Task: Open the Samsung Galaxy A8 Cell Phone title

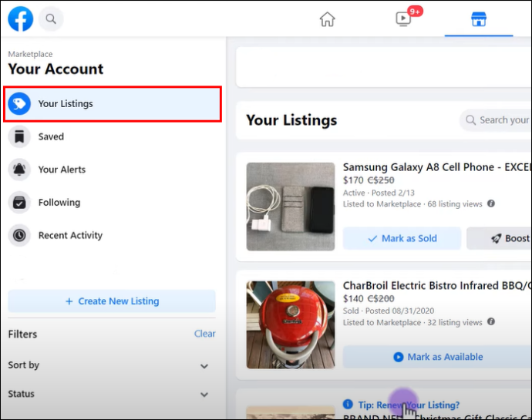Action: click(437, 167)
